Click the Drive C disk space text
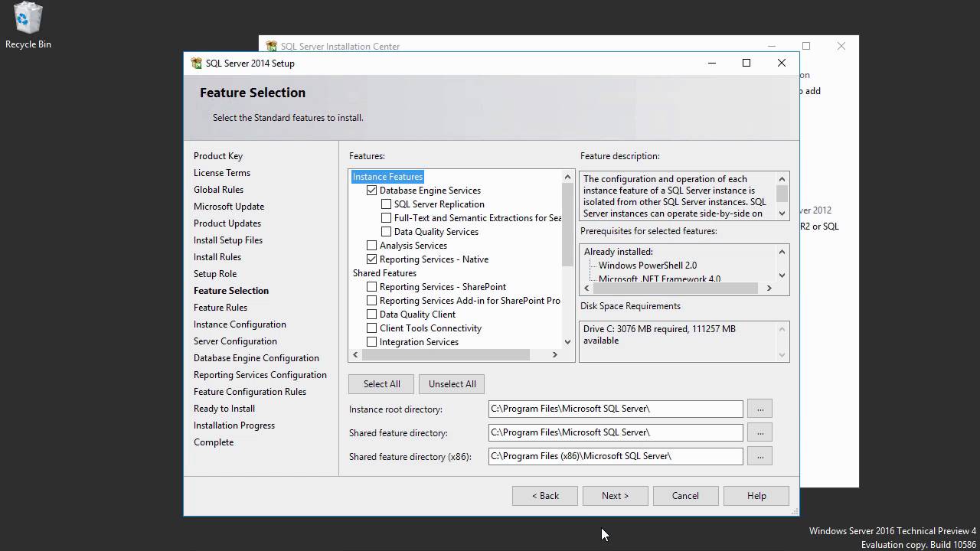This screenshot has height=551, width=980. click(659, 334)
